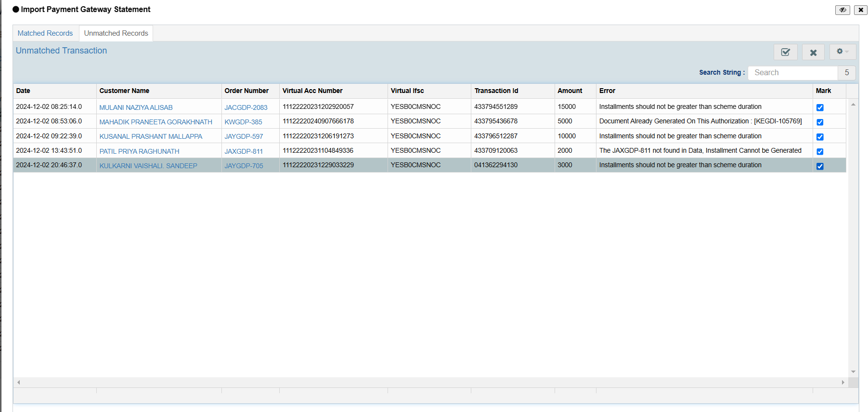
Task: Sort by Customer Name column header
Action: 159,91
